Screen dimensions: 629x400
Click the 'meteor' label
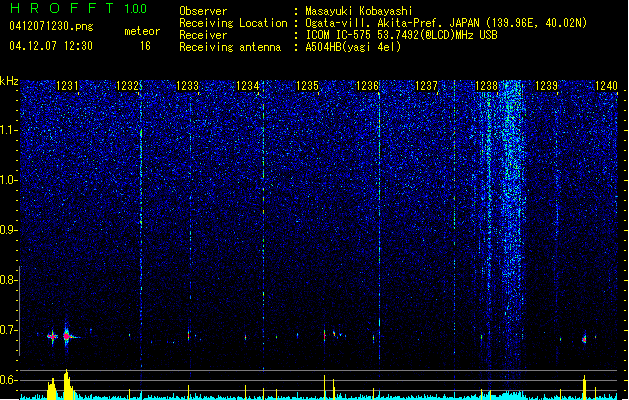pos(142,31)
